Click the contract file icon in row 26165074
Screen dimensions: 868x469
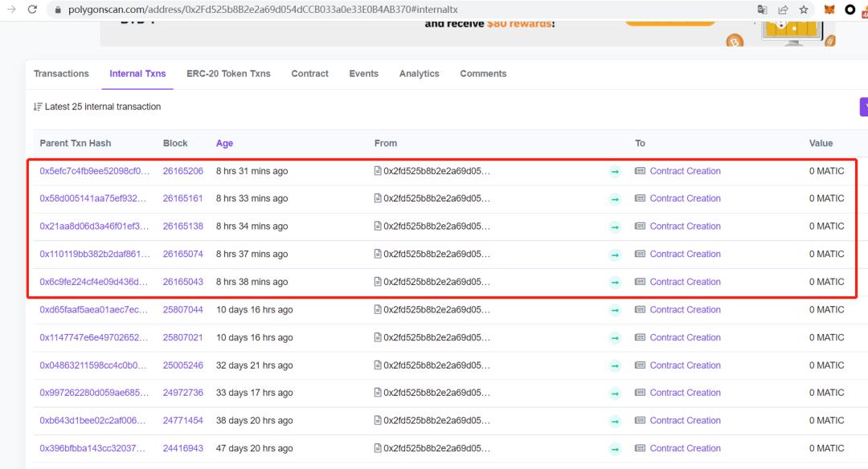(x=378, y=254)
